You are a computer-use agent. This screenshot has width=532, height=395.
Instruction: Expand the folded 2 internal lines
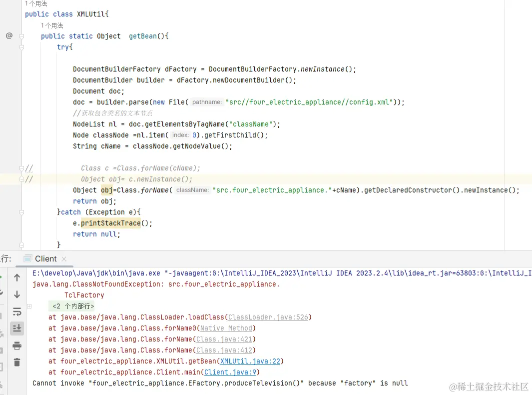73,306
